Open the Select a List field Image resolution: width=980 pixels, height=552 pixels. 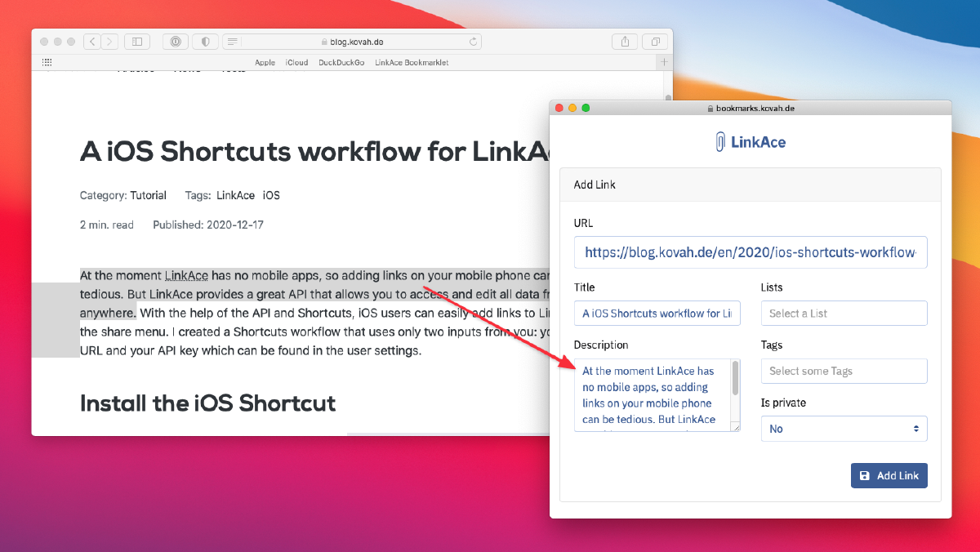[x=844, y=313]
